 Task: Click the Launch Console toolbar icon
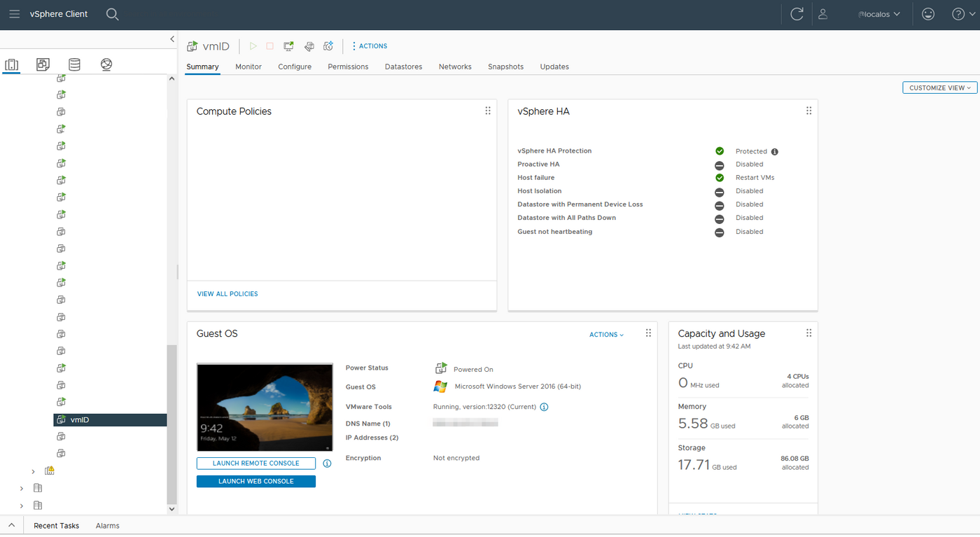click(x=288, y=46)
